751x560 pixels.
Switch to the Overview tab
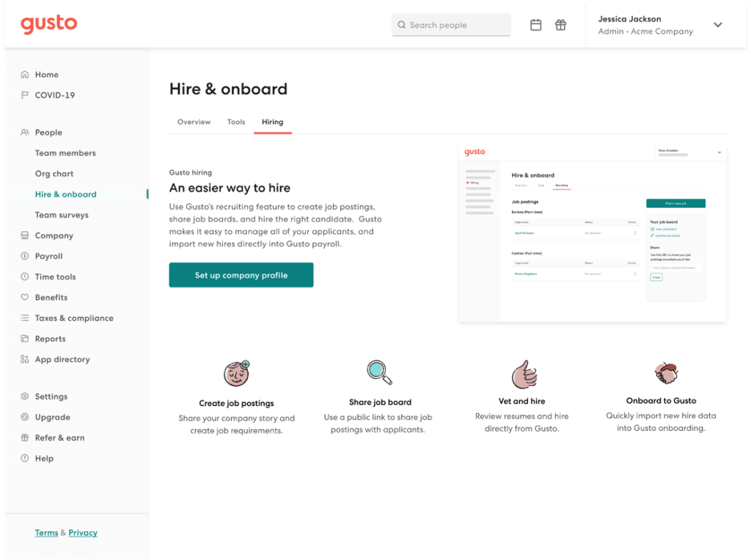[x=193, y=122]
